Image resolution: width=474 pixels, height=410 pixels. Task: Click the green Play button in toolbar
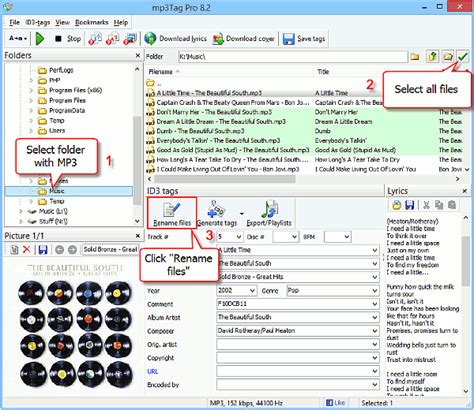(40, 39)
